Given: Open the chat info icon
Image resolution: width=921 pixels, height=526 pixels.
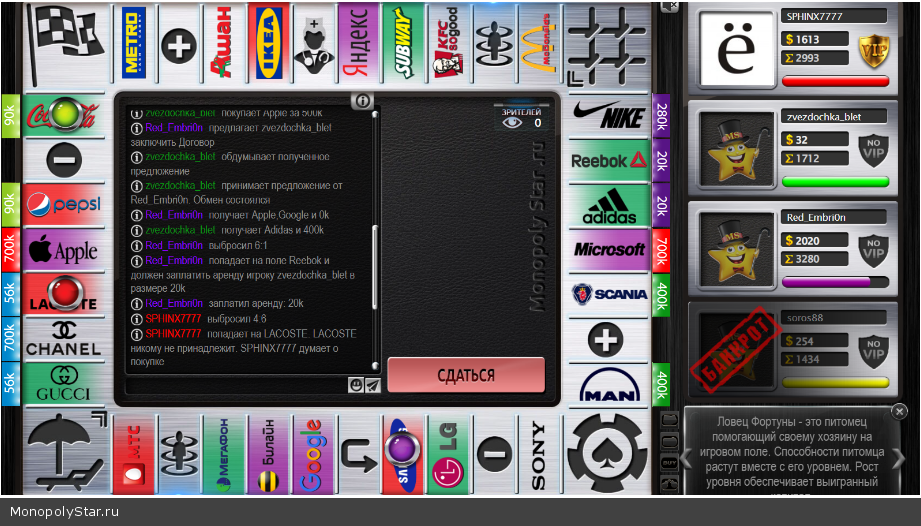Looking at the screenshot, I should coord(362,101).
